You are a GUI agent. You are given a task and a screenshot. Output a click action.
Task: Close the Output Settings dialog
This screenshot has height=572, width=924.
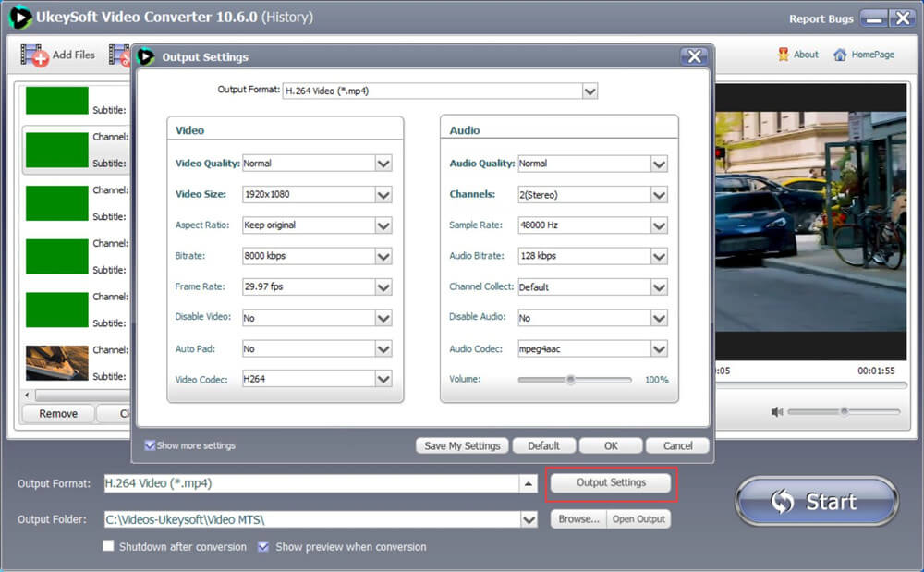pos(694,56)
